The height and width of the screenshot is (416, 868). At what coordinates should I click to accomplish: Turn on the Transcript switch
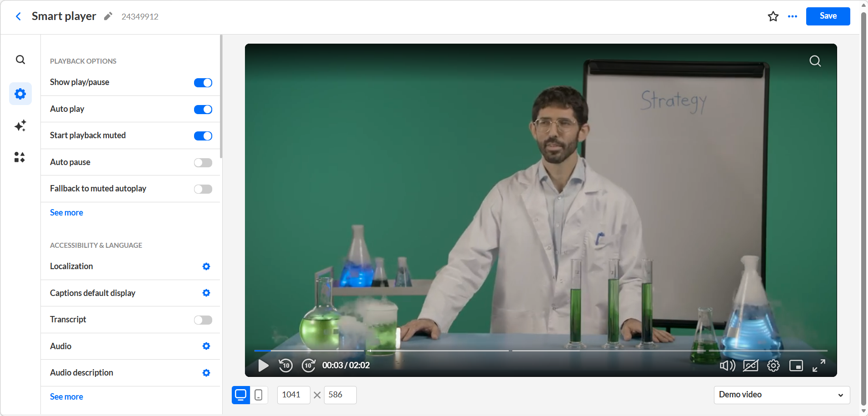(203, 320)
